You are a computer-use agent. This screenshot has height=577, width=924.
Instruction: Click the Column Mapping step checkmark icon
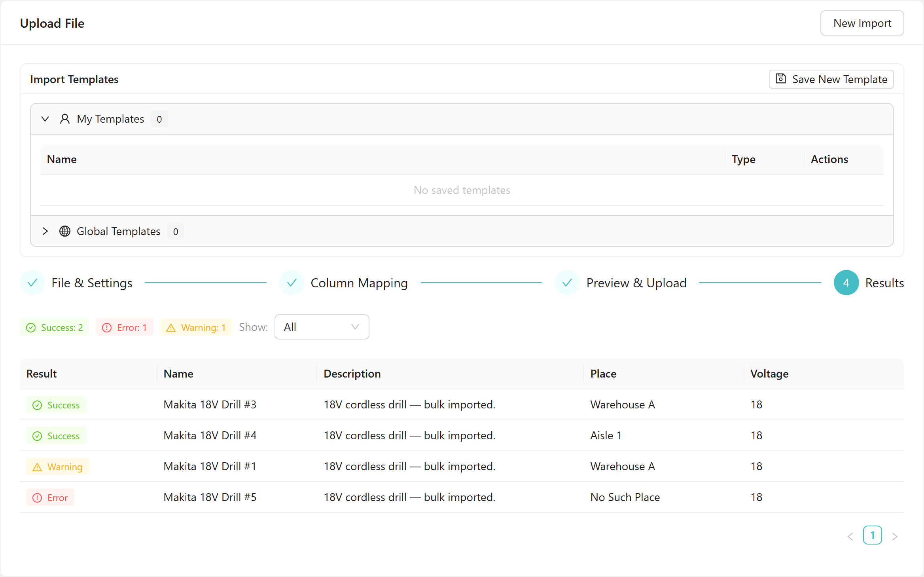(x=292, y=283)
